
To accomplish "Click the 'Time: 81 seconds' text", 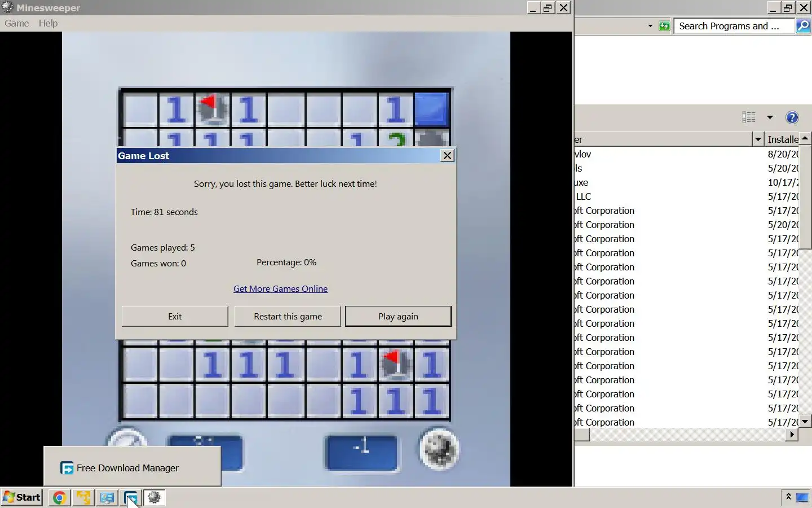I will pos(164,212).
